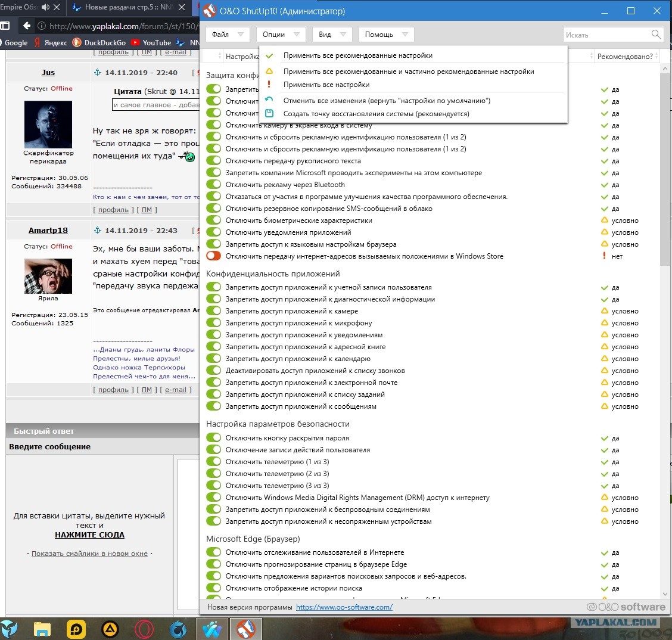Image resolution: width=672 pixels, height=640 pixels.
Task: Open Jus's user profile name link
Action: coord(48,73)
